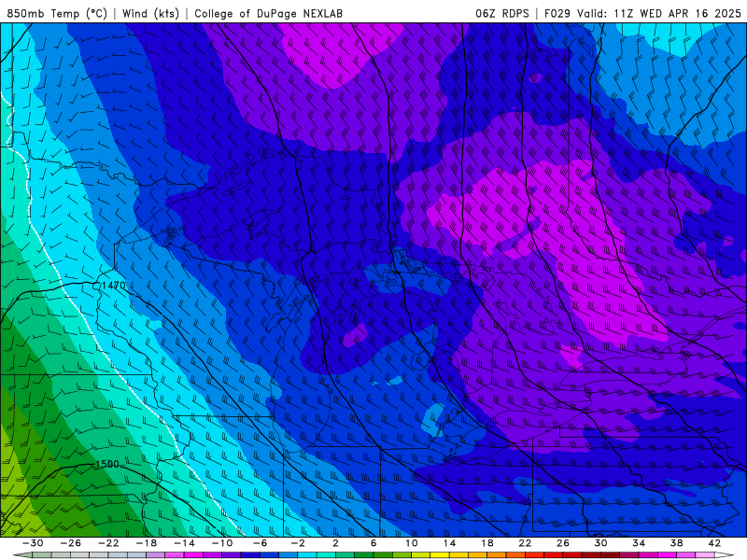Click the 'F029 Valid: 11Z WED APR 16 2025' text

pos(642,13)
